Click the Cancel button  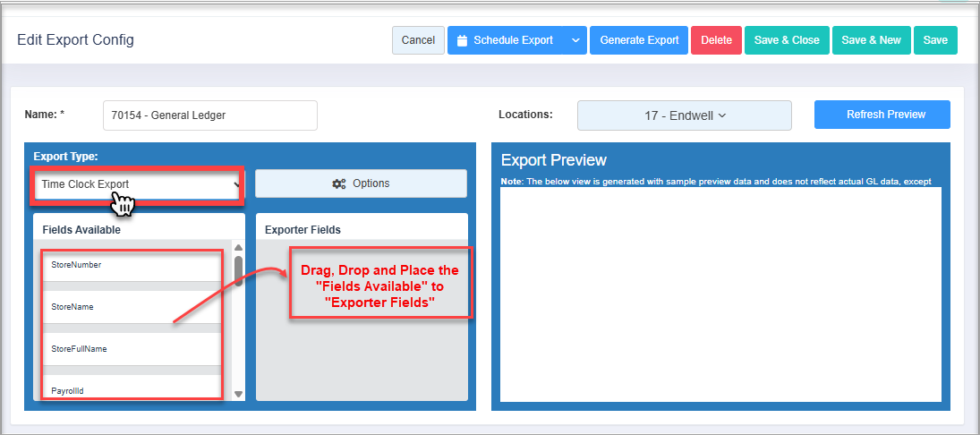[418, 40]
